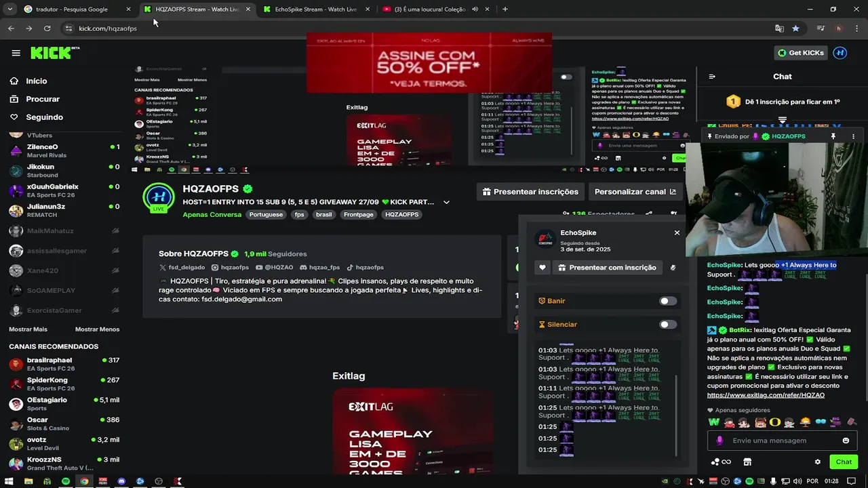Open the Chrome media controls icon
Screen dimensions: 868x488
click(821, 28)
